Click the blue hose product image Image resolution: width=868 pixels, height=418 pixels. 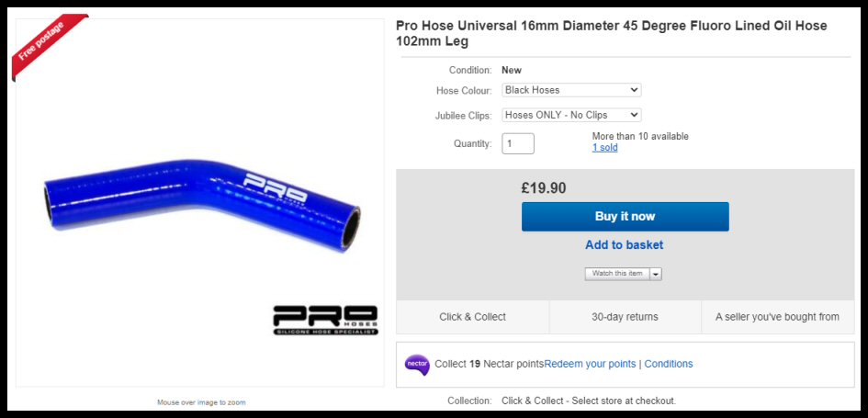(x=202, y=205)
